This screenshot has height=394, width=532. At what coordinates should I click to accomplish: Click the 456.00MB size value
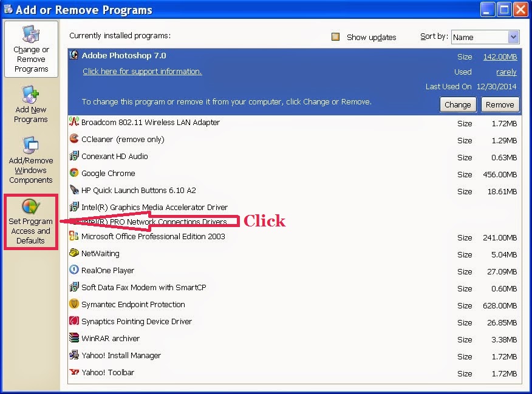pyautogui.click(x=500, y=175)
